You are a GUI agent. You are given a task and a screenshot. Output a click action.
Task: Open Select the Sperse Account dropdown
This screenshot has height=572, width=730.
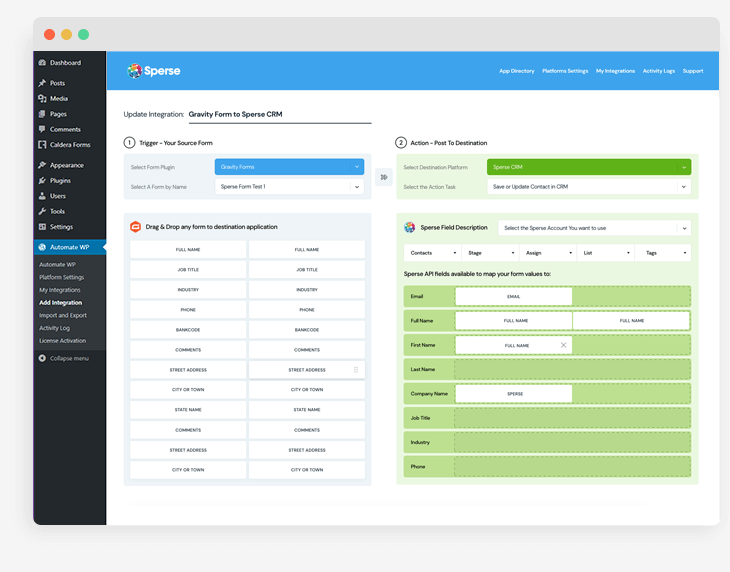(595, 228)
